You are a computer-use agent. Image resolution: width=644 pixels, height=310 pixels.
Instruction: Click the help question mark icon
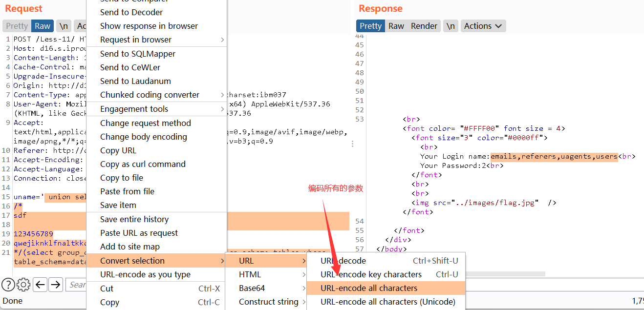coord(8,285)
